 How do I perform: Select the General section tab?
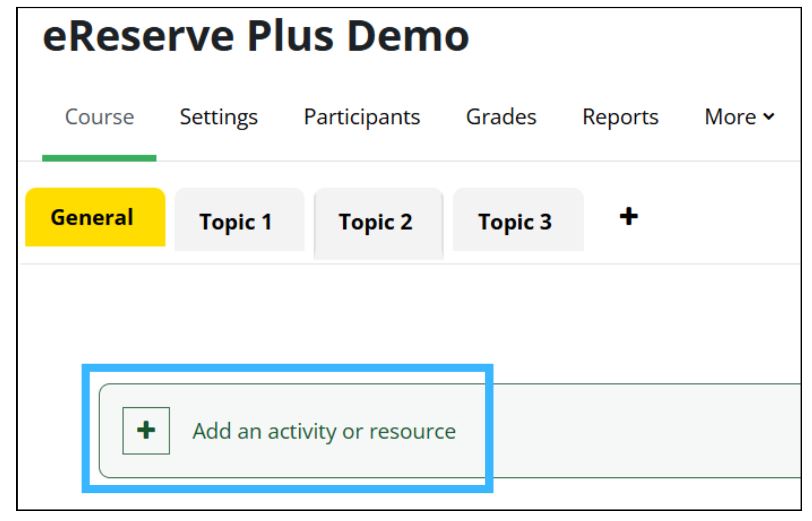(x=95, y=217)
